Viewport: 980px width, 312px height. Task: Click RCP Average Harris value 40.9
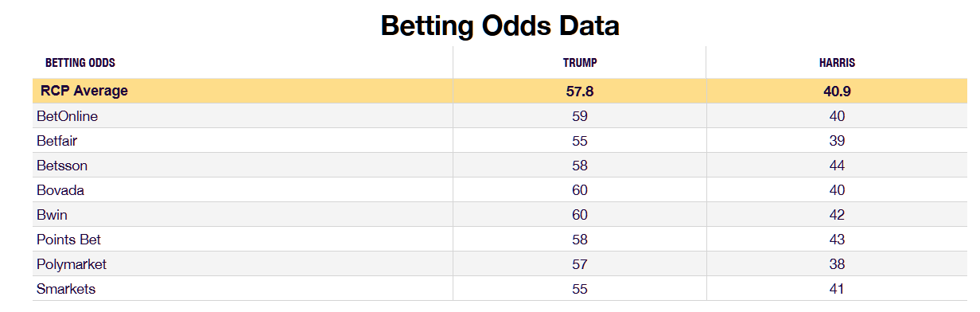[x=838, y=92]
